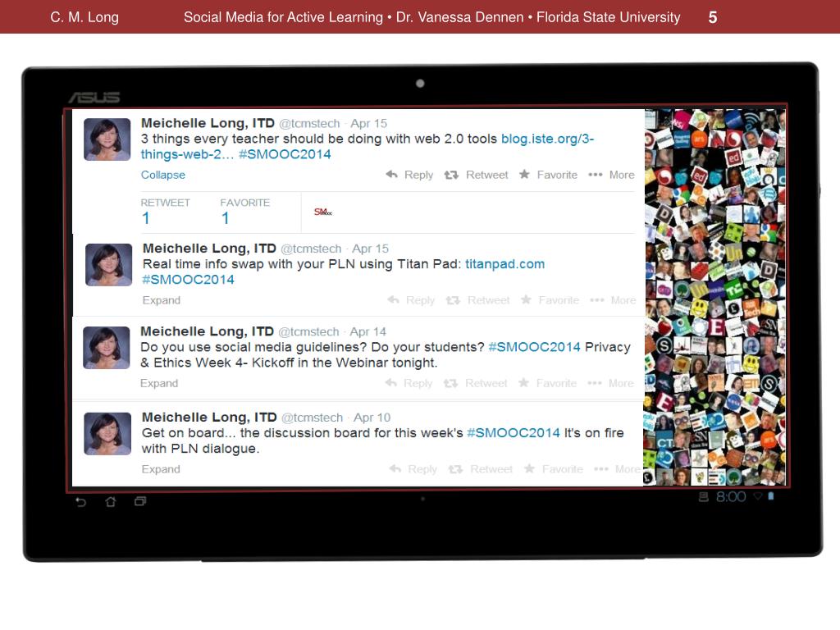
Task: Tap the Android home icon
Action: pyautogui.click(x=111, y=501)
